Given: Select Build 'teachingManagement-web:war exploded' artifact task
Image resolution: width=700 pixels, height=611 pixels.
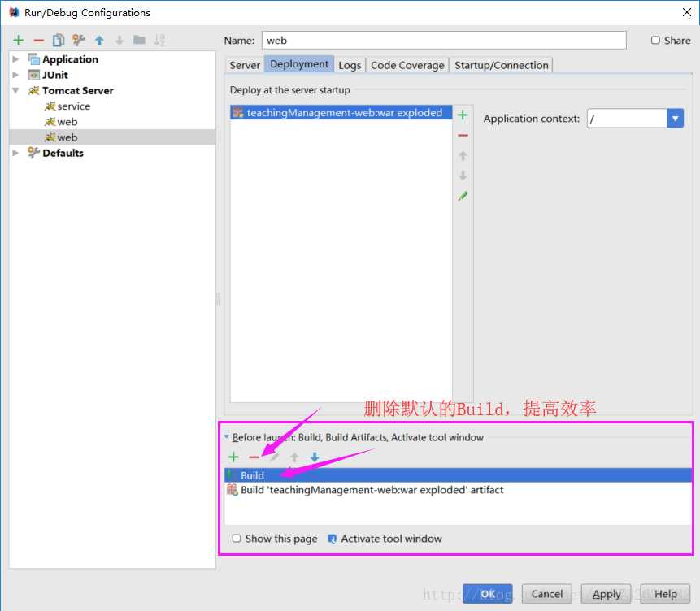Looking at the screenshot, I should (x=458, y=490).
